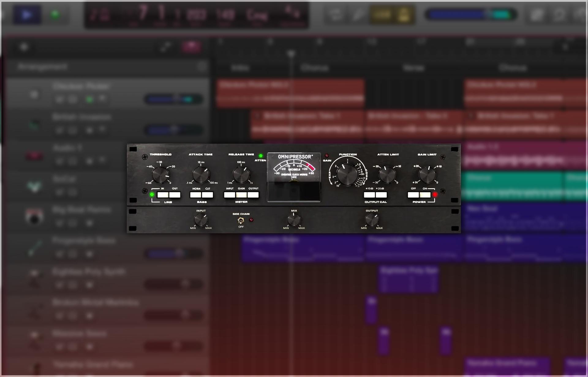
Task: Click the ATTEN LIMIT knob
Action: (387, 175)
